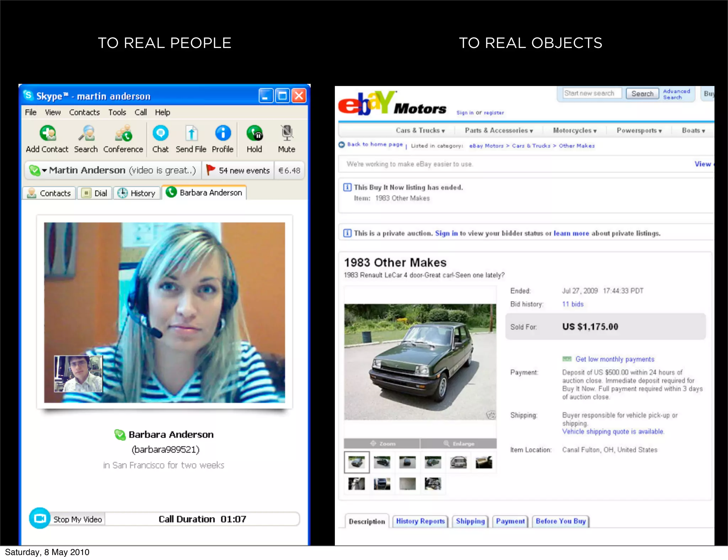This screenshot has height=560, width=728.
Task: Click the eBay Search button
Action: pyautogui.click(x=642, y=94)
